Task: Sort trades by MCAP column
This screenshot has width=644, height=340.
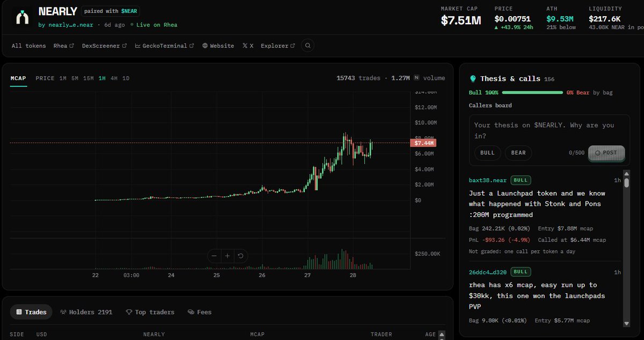Action: pyautogui.click(x=258, y=334)
